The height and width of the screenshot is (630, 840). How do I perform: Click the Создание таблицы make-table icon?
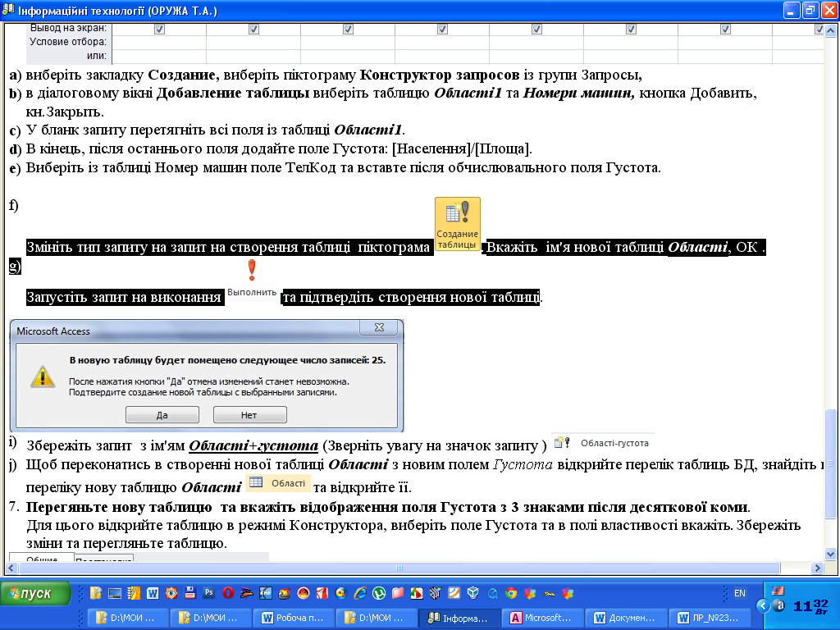(457, 223)
